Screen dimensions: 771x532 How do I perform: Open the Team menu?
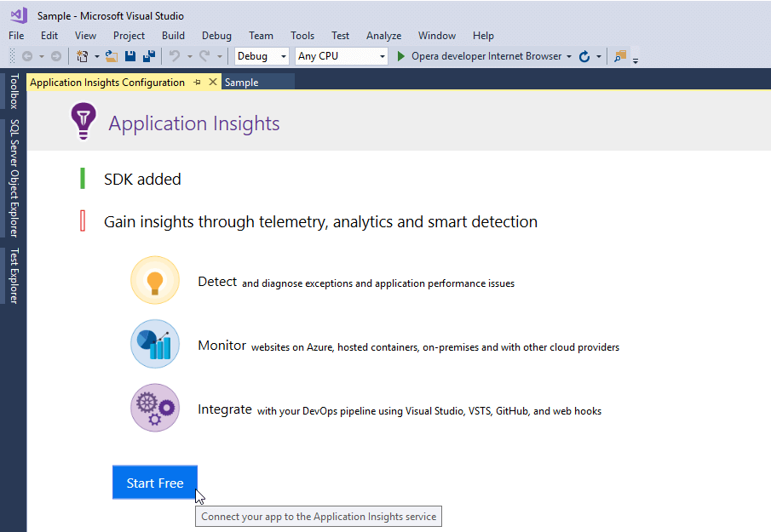(261, 36)
